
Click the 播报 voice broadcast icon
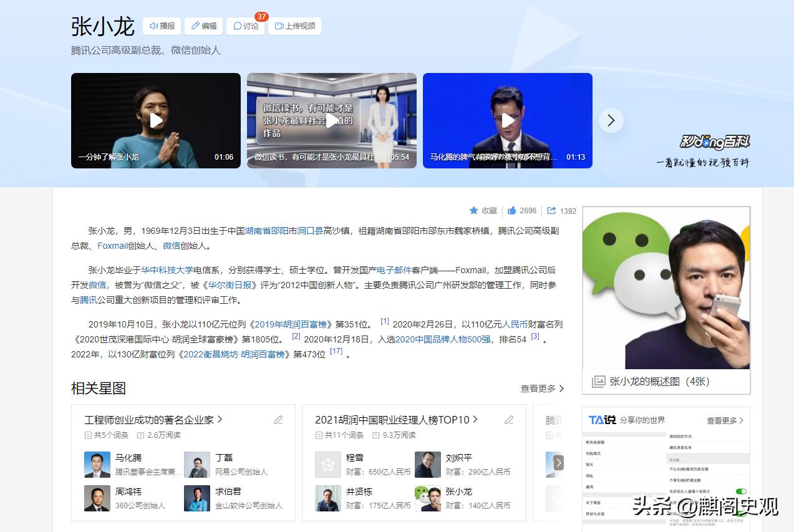(x=154, y=26)
